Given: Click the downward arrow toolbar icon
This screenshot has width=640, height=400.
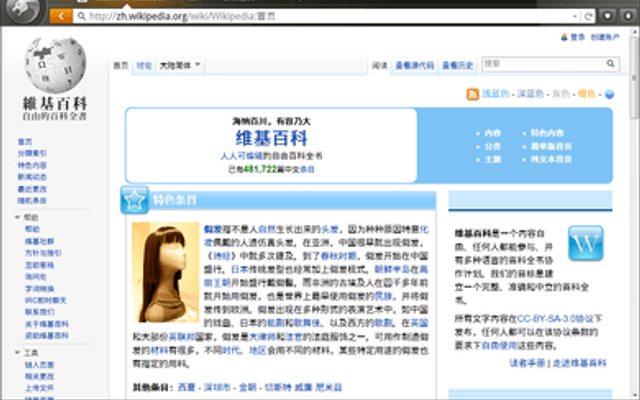Looking at the screenshot, I should 629,16.
